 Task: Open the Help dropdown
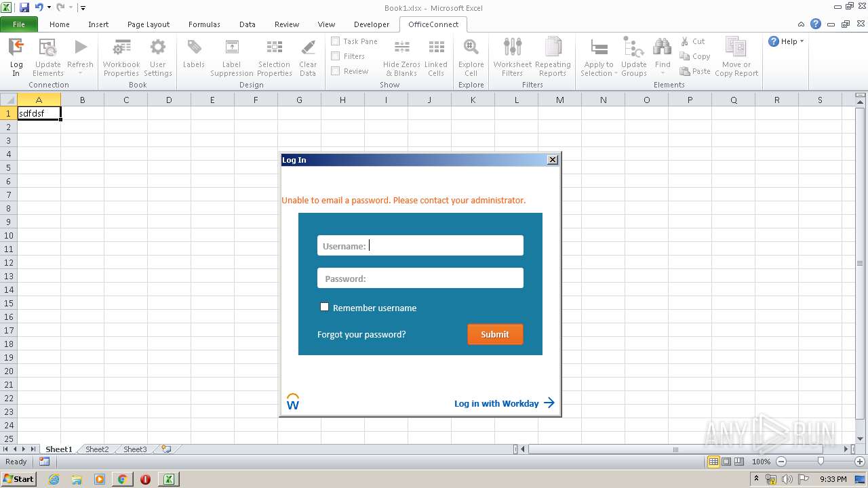point(786,41)
